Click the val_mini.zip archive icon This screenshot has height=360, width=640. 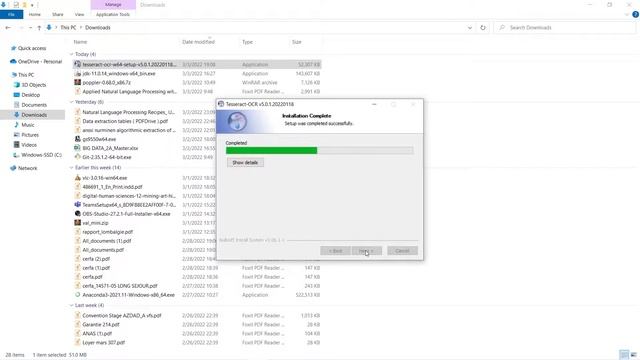pos(78,222)
